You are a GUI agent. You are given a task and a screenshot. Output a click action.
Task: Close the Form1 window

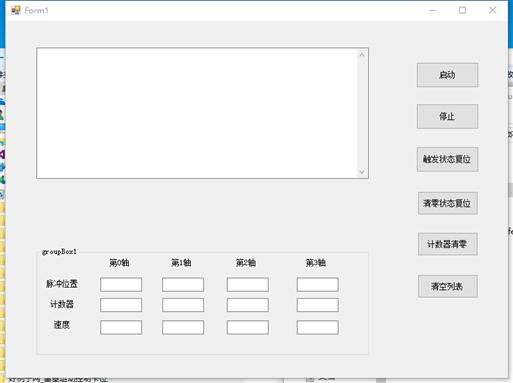click(492, 10)
